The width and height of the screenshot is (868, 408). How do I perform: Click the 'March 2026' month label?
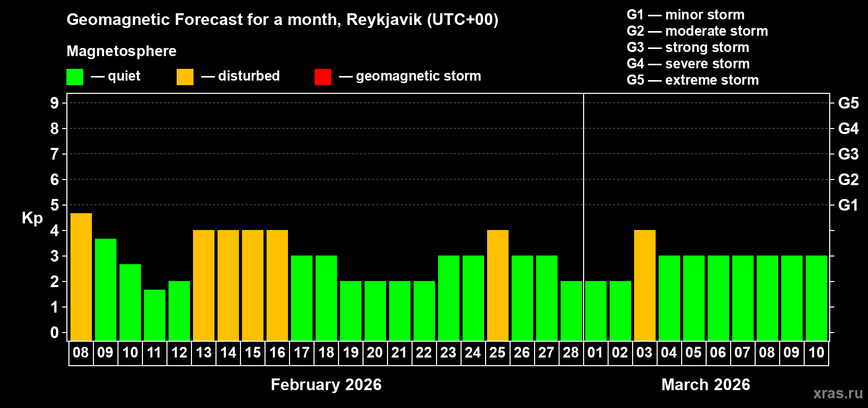[706, 385]
